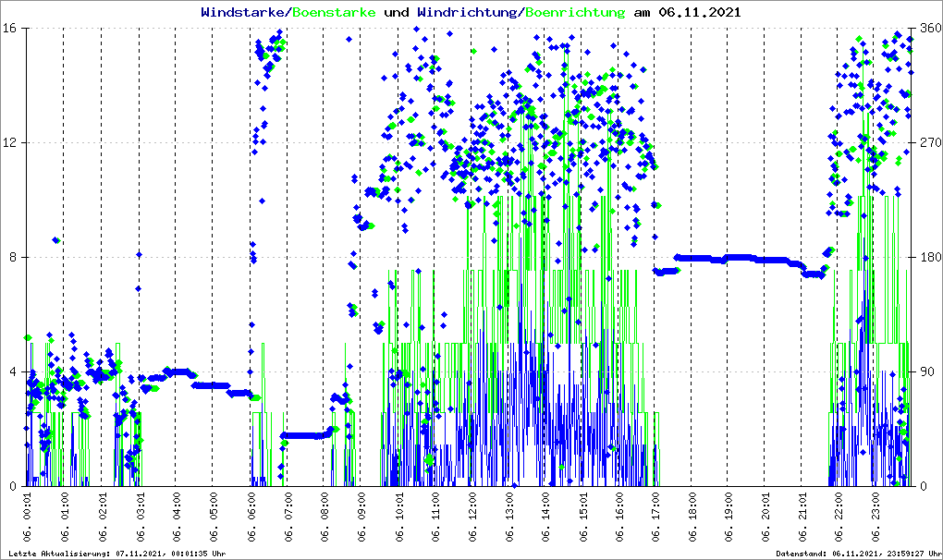943x560 pixels.
Task: Click the '06. 14:00' time axis label
Action: click(x=545, y=517)
